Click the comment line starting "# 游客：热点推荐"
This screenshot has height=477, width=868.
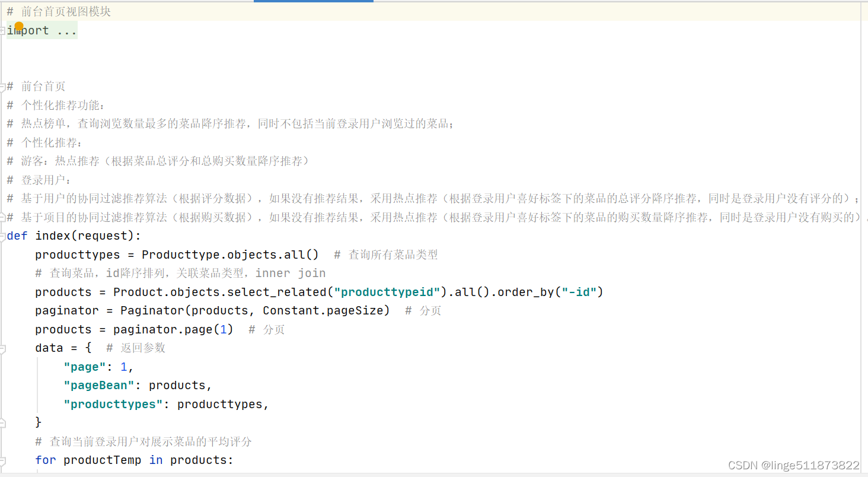click(x=158, y=161)
